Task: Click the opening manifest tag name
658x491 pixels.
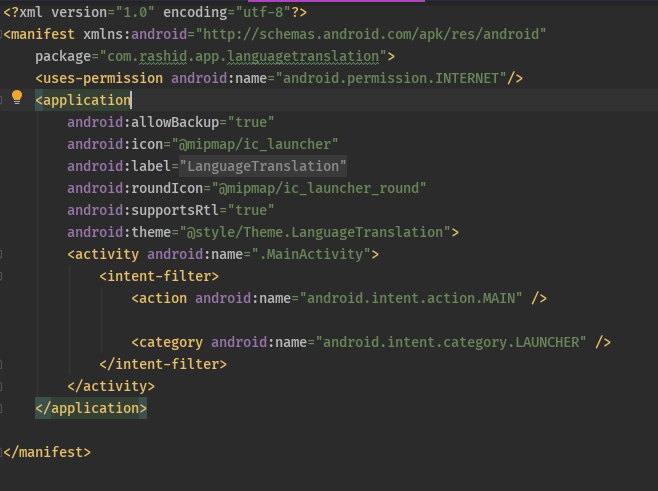Action: (43, 34)
